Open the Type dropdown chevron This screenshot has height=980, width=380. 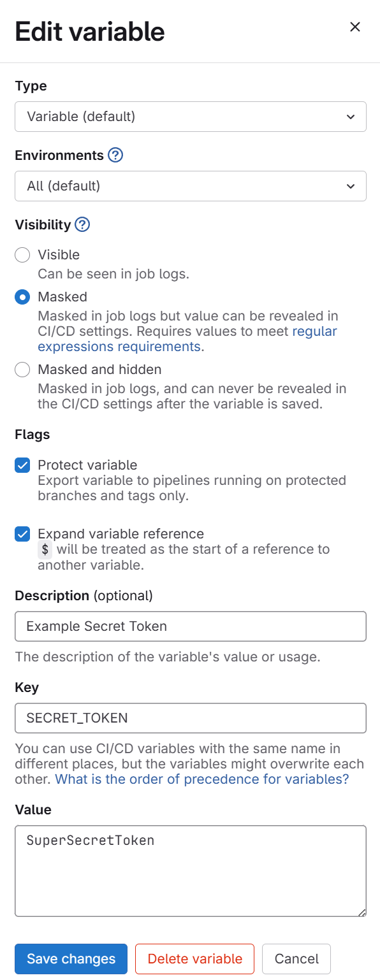[x=350, y=117]
